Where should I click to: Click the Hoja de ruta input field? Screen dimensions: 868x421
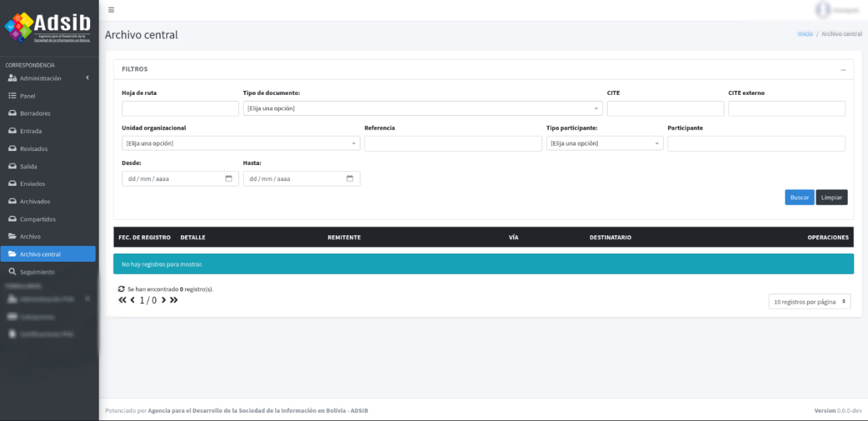point(180,108)
